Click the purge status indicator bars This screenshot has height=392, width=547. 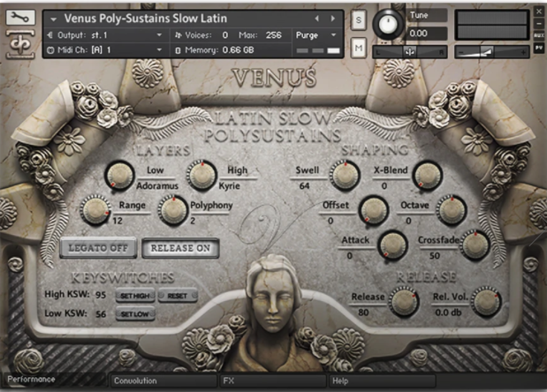point(318,51)
